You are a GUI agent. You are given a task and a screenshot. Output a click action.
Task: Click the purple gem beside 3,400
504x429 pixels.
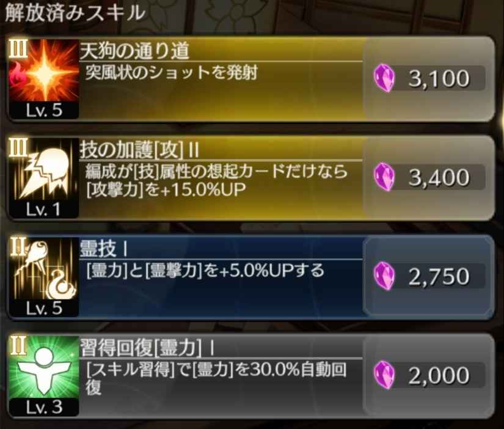coord(384,177)
